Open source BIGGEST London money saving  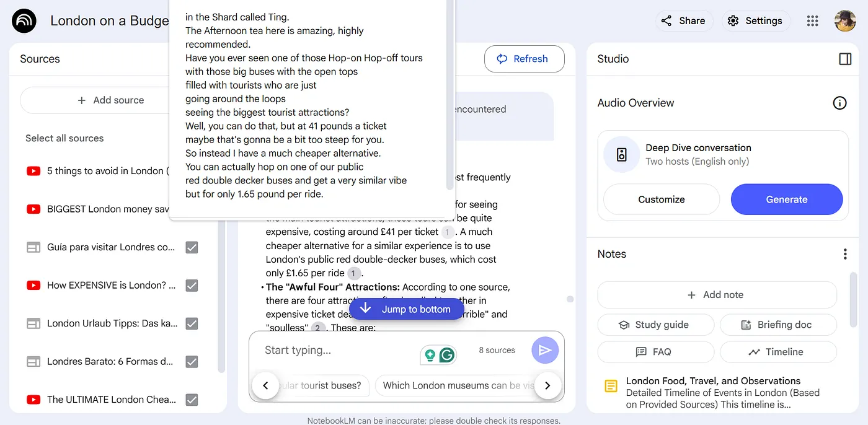point(108,209)
